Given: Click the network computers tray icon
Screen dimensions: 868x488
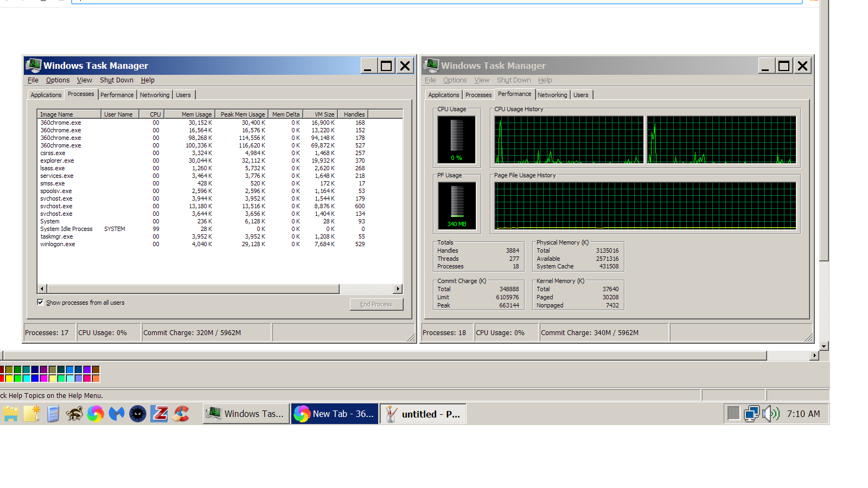Looking at the screenshot, I should tap(751, 414).
